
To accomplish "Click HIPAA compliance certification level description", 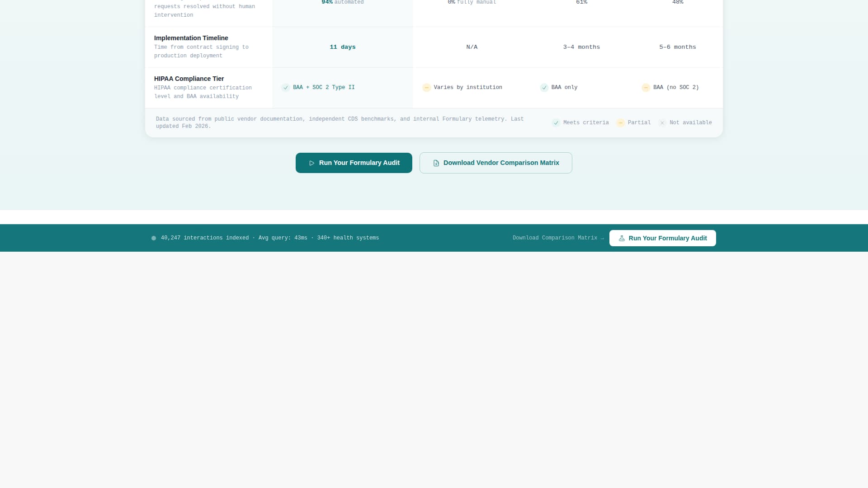I will click(203, 92).
